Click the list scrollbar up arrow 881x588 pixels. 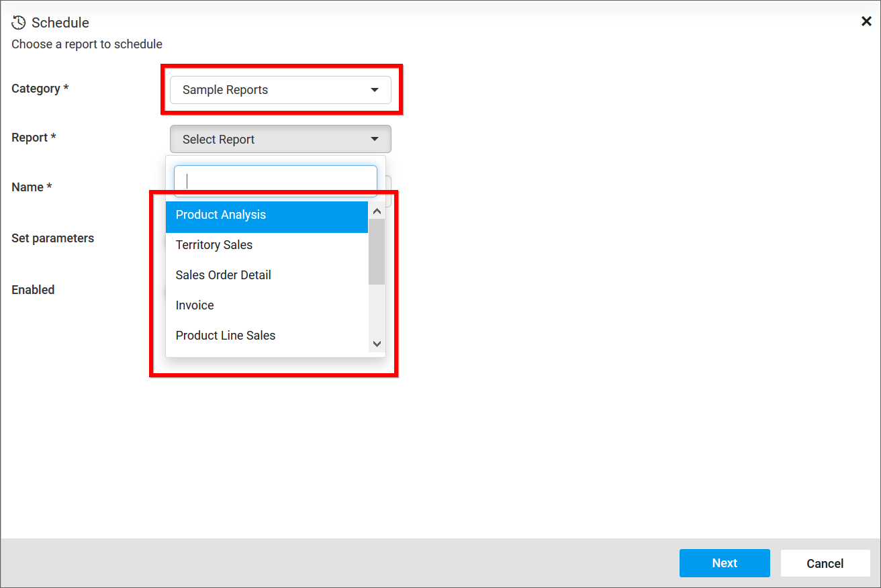point(377,211)
